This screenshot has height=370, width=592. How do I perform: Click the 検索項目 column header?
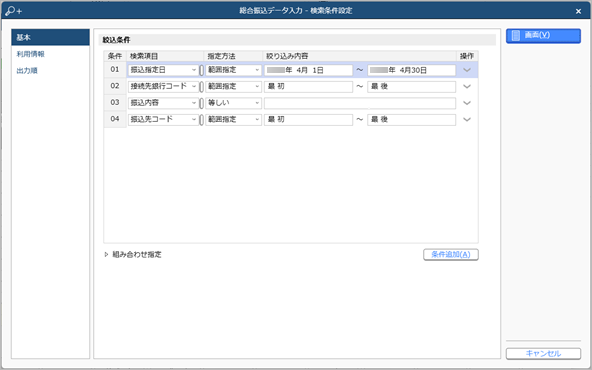pos(165,56)
